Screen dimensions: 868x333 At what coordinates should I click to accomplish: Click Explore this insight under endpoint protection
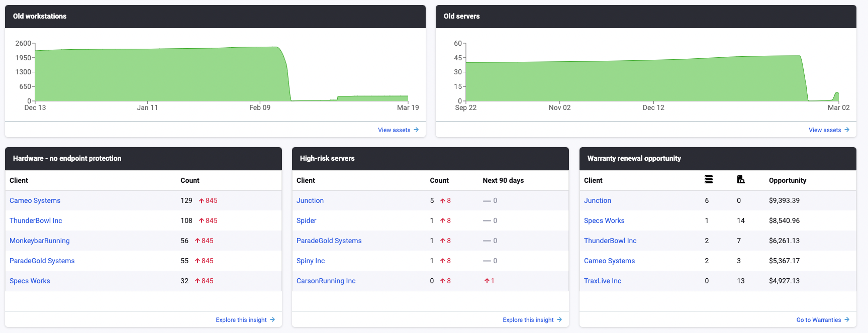tap(246, 320)
